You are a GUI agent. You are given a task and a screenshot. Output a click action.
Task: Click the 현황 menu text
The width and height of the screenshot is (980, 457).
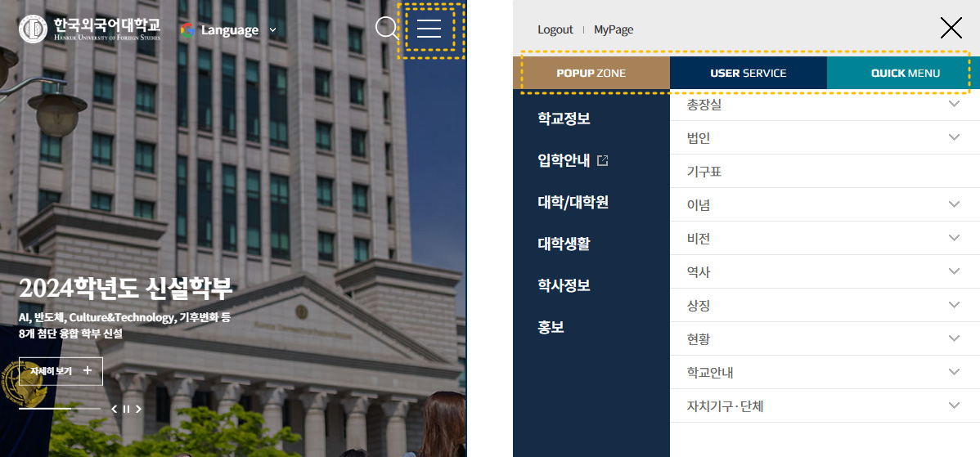point(698,339)
